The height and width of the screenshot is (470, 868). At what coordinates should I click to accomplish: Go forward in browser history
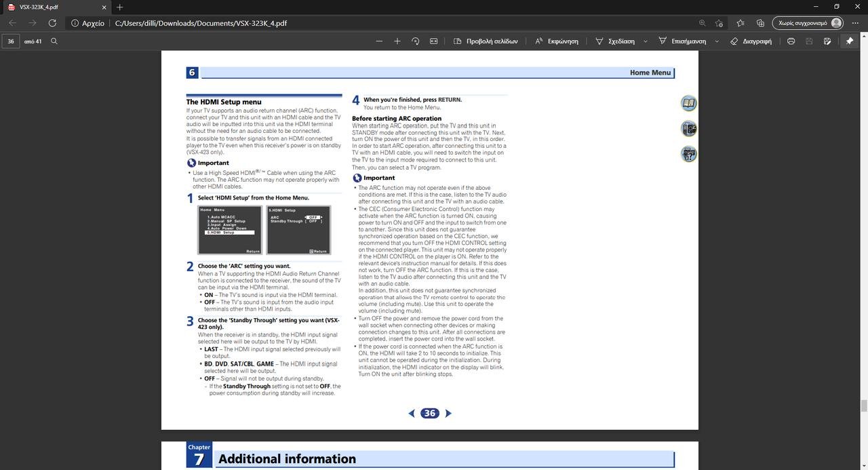pyautogui.click(x=32, y=23)
